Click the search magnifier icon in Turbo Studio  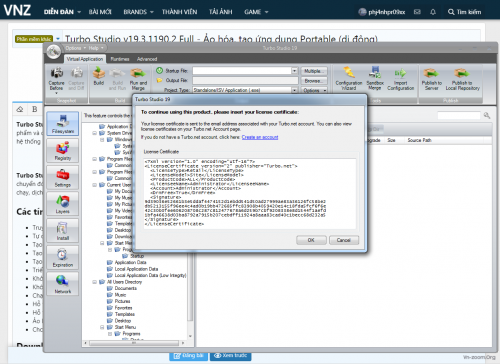click(487, 115)
